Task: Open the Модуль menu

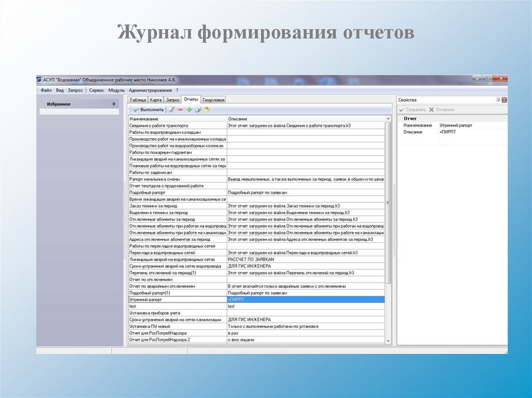Action: tap(116, 90)
